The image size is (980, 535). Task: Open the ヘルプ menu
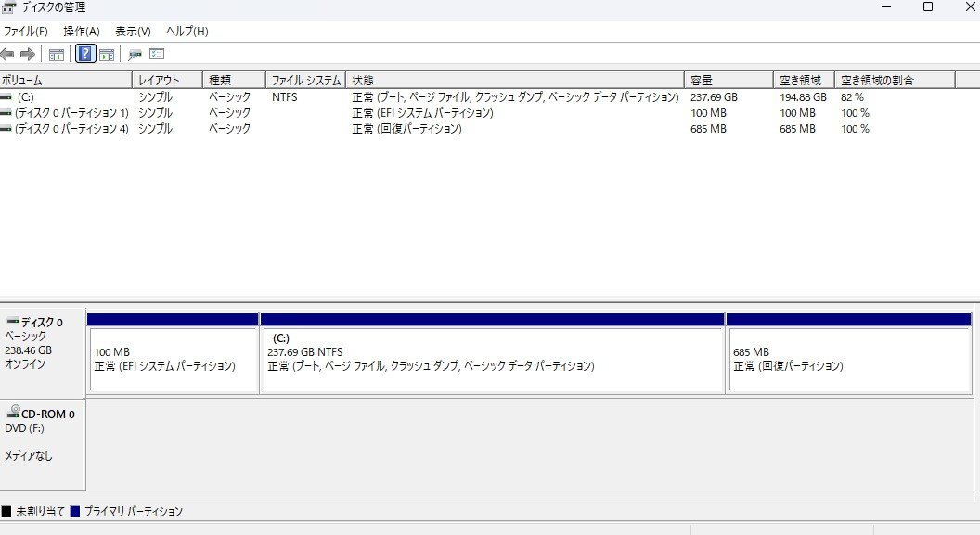188,31
